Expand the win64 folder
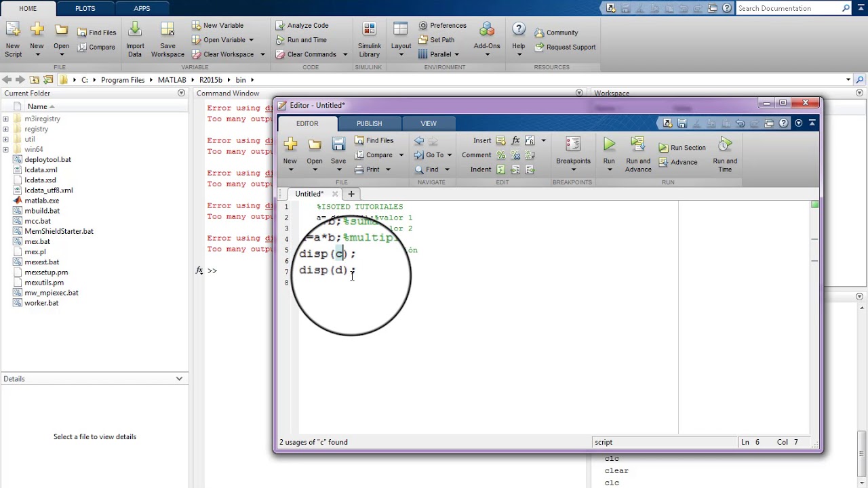The width and height of the screenshot is (868, 488). (5, 149)
